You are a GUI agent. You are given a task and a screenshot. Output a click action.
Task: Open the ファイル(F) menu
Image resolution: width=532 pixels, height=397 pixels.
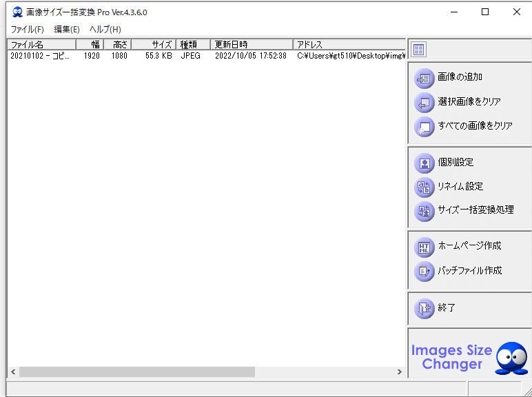pos(28,30)
